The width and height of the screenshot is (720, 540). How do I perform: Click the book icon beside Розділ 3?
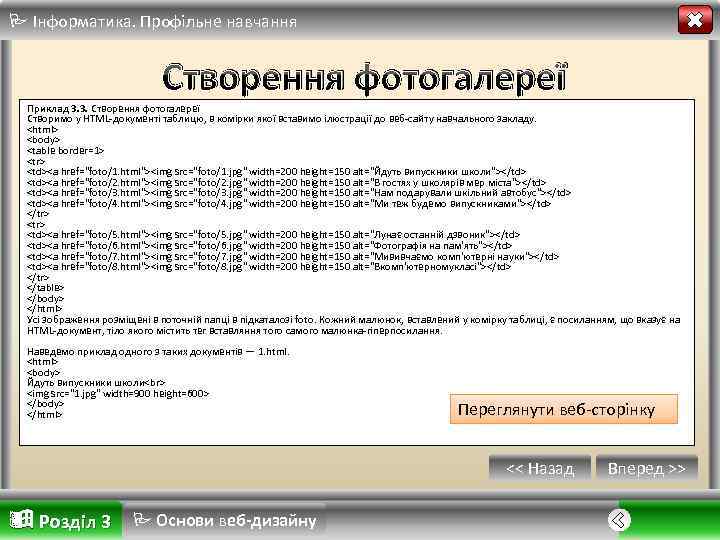[22, 519]
